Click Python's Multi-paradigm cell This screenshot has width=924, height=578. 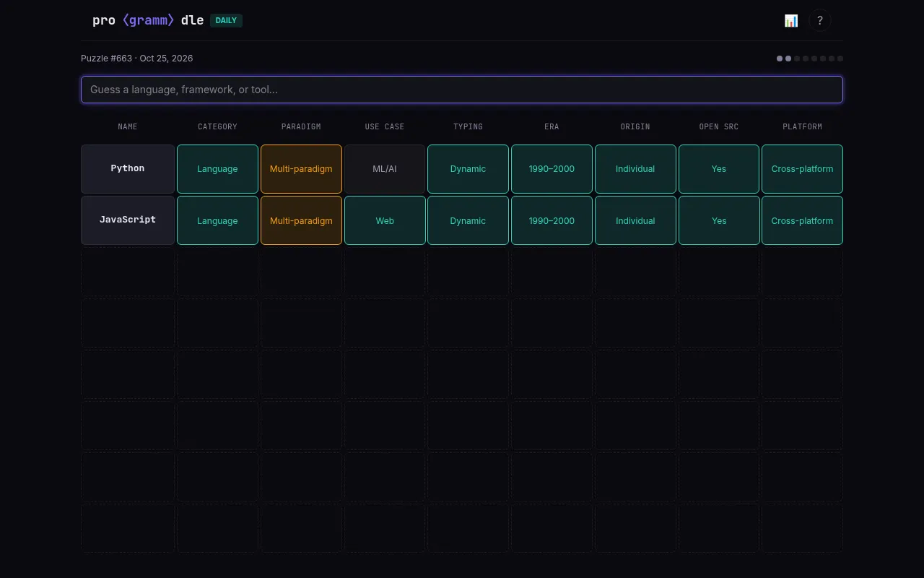(x=301, y=169)
